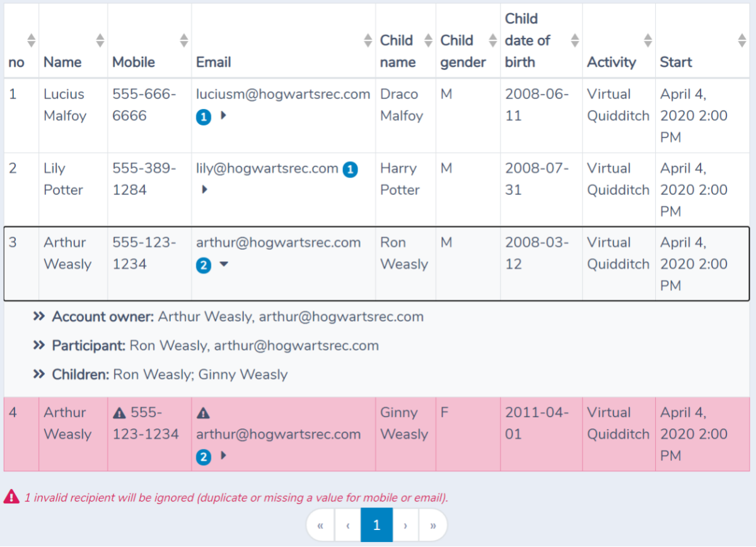Click count badge next to lily@hogwartsrec.com

coord(350,169)
